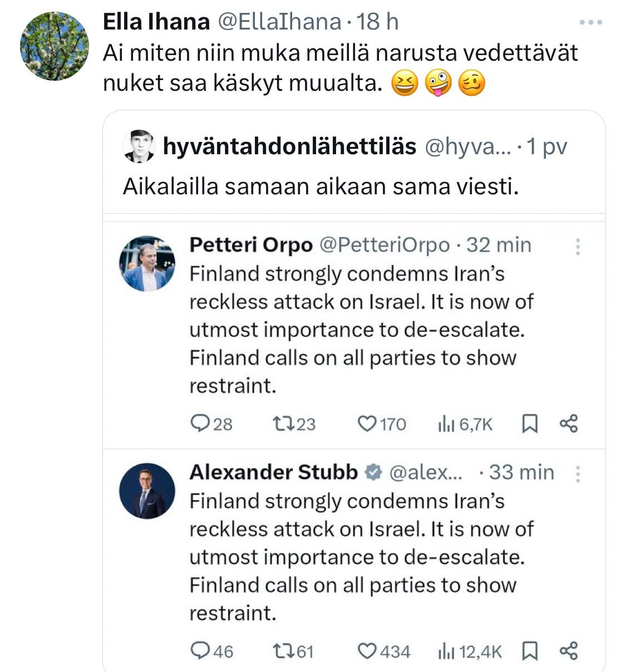Open more menu on Petteri Orpo's tweet
This screenshot has height=672, width=626.
coord(578,247)
